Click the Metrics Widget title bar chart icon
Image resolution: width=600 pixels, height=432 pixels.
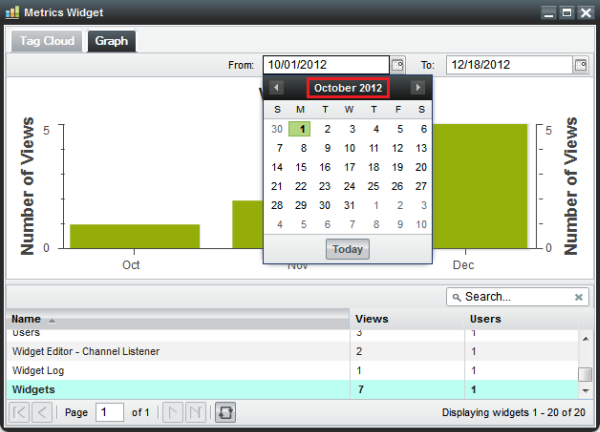point(12,12)
